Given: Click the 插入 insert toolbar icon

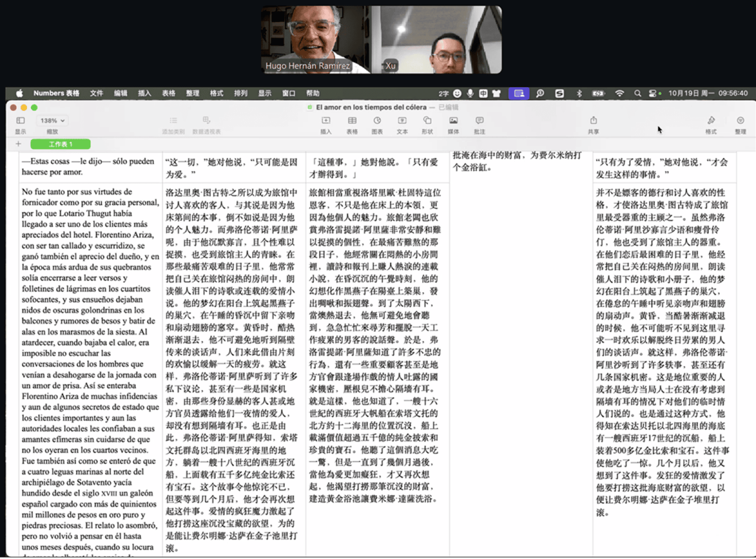Looking at the screenshot, I should point(326,121).
